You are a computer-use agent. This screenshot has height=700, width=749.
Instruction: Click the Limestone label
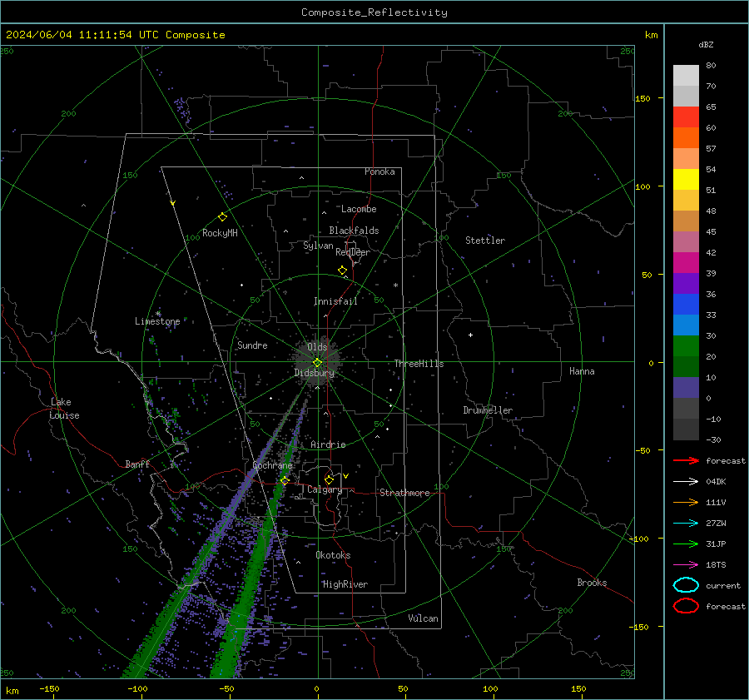(x=157, y=321)
